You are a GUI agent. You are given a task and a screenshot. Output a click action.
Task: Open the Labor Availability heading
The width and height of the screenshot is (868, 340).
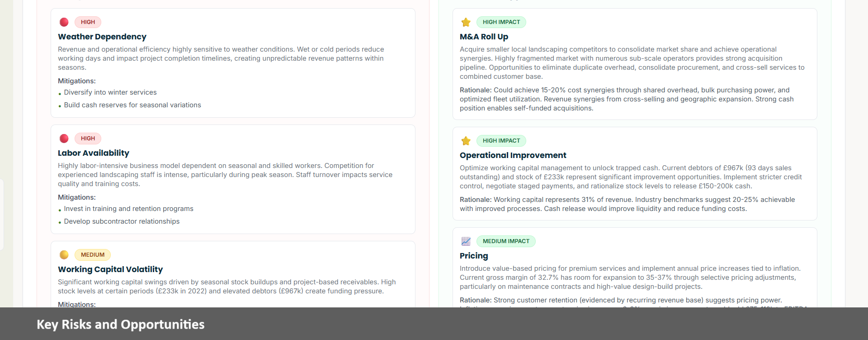94,153
